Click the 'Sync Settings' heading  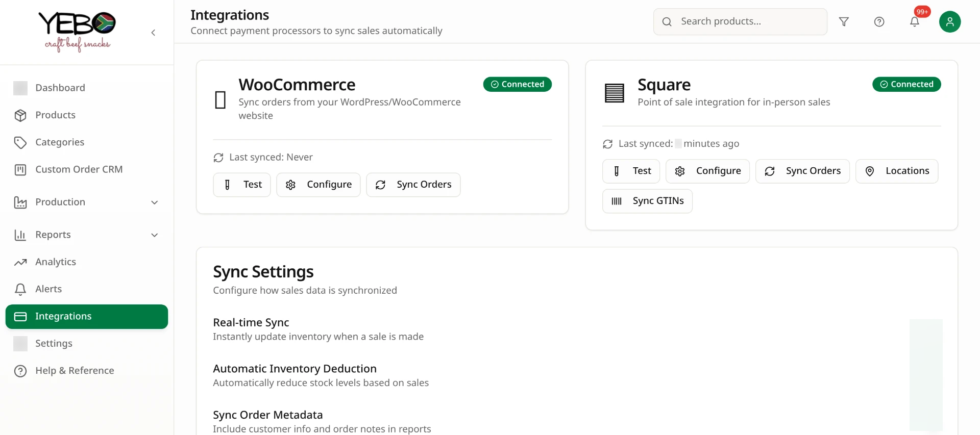263,272
